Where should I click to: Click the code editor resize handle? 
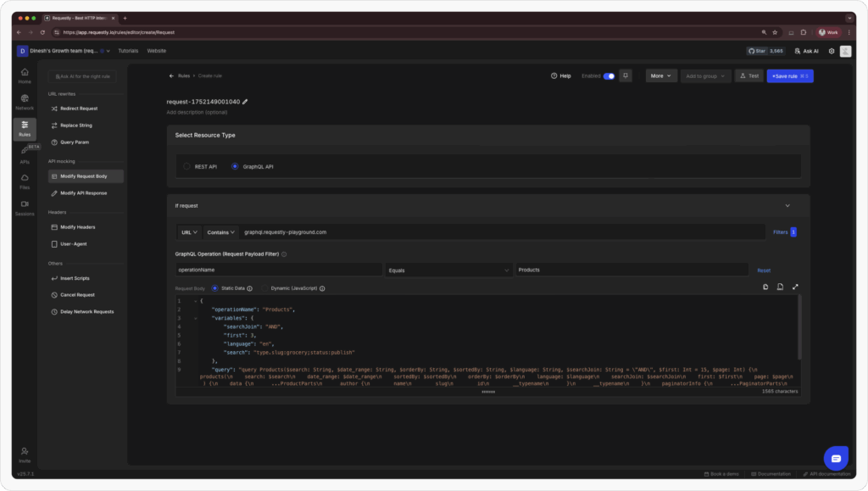488,392
